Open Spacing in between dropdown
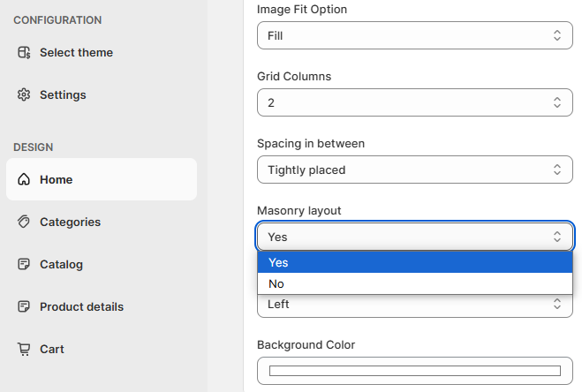The height and width of the screenshot is (392, 582). (x=415, y=170)
